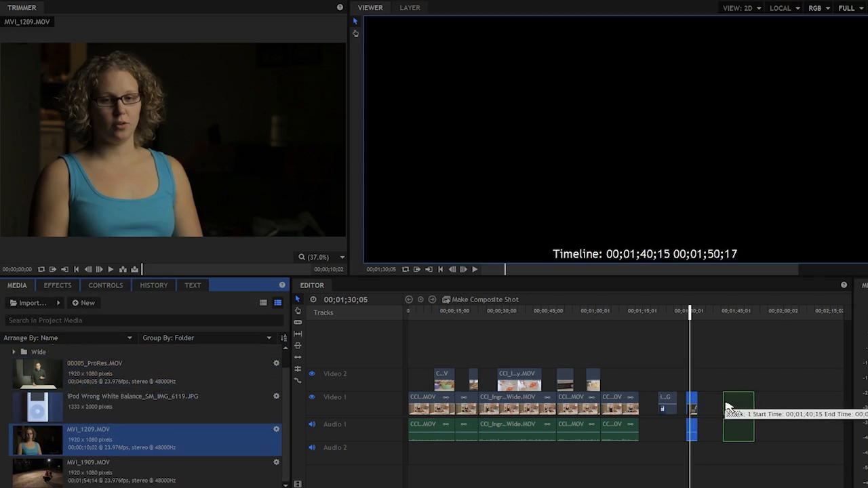Viewport: 868px width, 488px height.
Task: Click the Trimmer scrub bar playhead
Action: coord(142,269)
